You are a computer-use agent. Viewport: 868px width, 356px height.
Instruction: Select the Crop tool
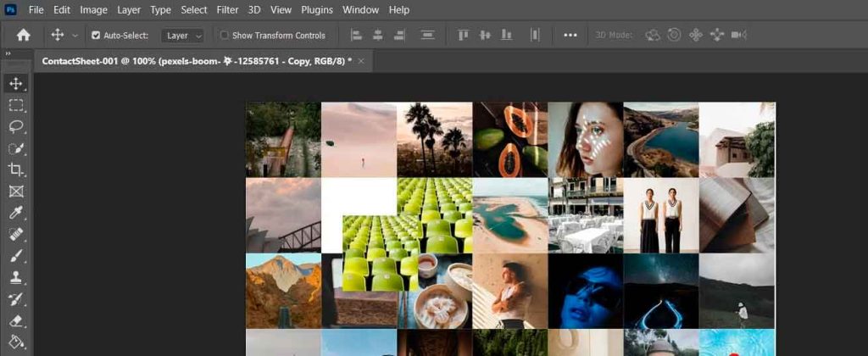[16, 170]
